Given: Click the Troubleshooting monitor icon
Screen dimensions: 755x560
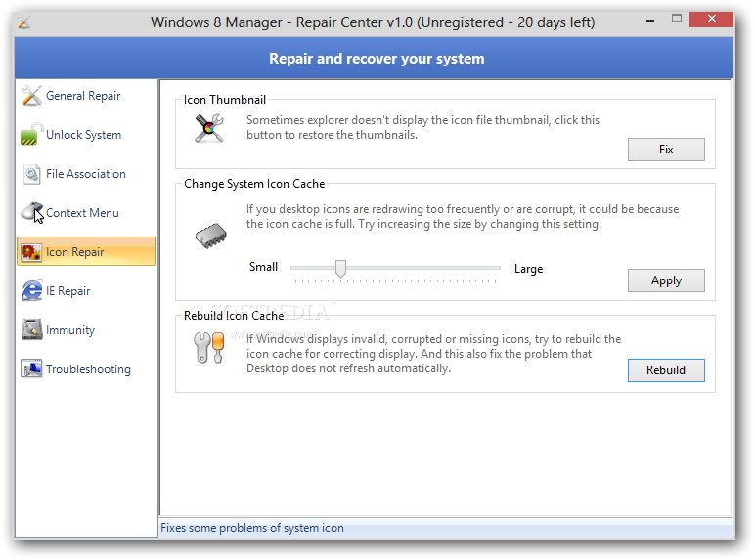Looking at the screenshot, I should coord(31,369).
